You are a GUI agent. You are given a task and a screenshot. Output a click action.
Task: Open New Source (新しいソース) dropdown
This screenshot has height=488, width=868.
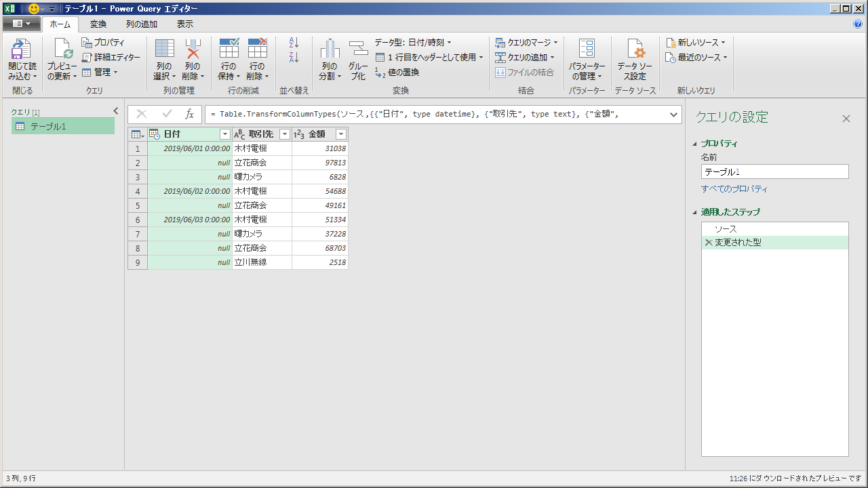pos(695,43)
